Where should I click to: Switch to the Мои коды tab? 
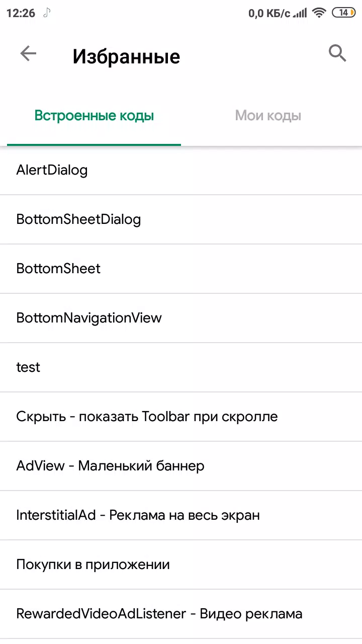268,116
